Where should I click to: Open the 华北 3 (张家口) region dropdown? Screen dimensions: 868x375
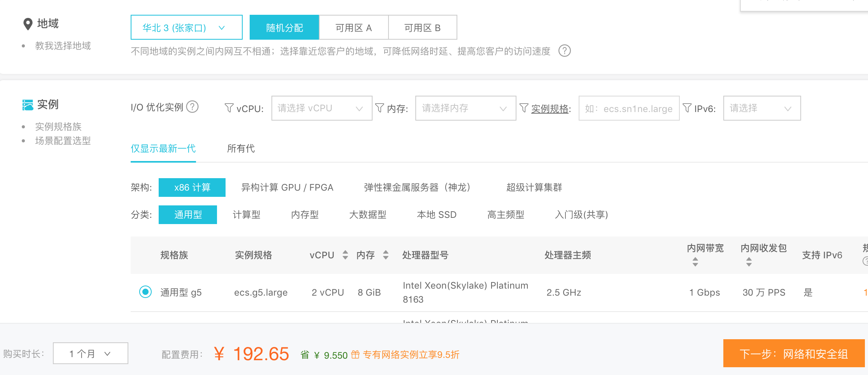point(187,27)
